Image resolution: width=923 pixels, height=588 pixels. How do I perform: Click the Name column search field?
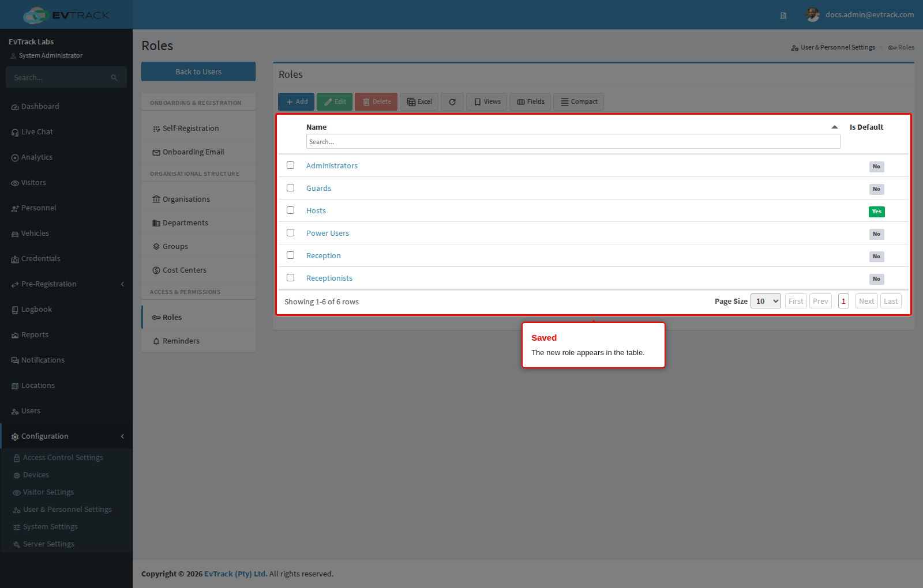[x=573, y=142]
